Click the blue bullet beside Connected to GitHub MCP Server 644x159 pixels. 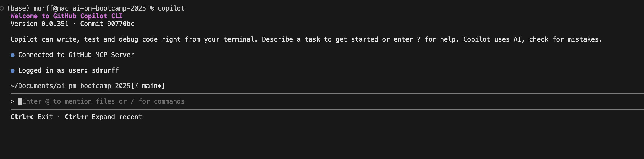coord(12,55)
